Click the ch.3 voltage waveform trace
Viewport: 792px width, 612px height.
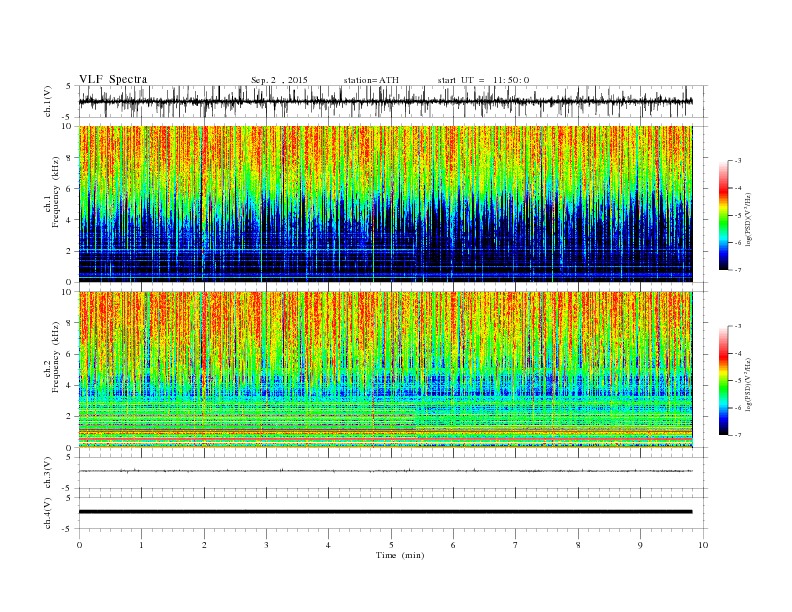pos(385,471)
